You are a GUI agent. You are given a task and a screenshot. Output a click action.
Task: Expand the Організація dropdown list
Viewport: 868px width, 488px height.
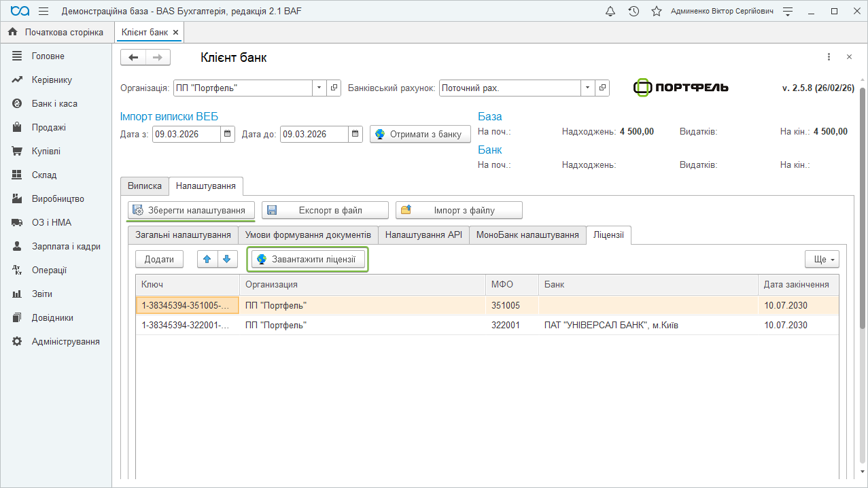[x=319, y=88]
